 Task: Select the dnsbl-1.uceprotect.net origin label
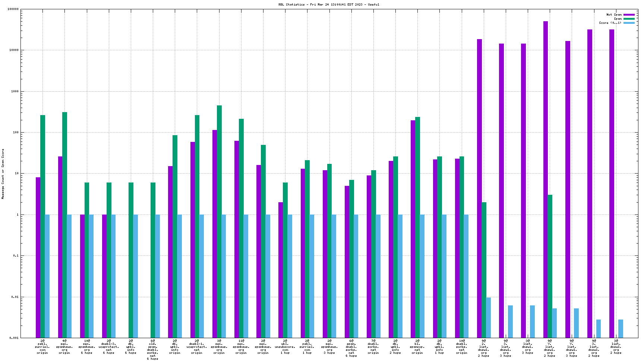197,347
